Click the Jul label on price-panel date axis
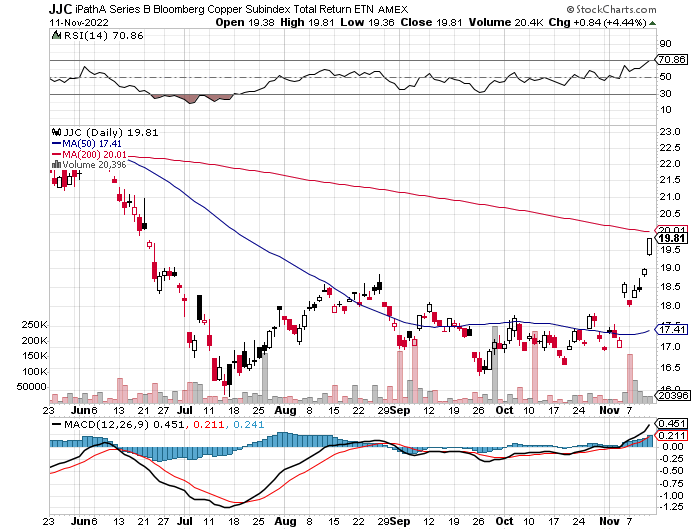 tap(184, 410)
